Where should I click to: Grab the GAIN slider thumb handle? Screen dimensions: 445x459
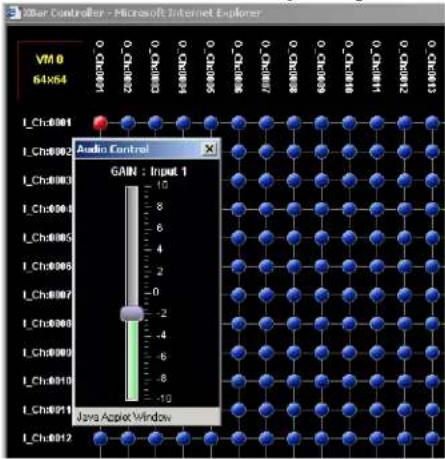pos(132,313)
